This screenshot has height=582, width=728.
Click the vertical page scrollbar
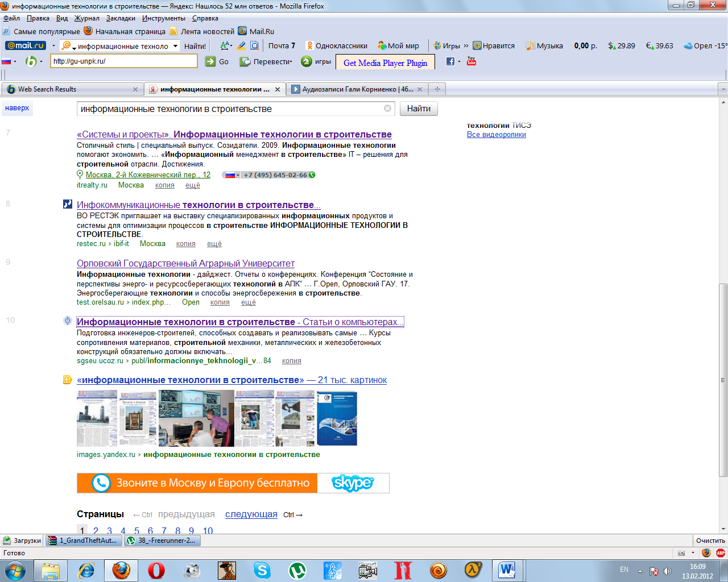point(723,380)
